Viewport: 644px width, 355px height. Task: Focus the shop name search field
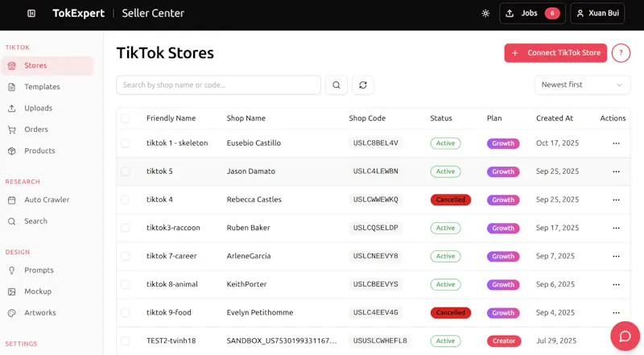click(x=218, y=85)
